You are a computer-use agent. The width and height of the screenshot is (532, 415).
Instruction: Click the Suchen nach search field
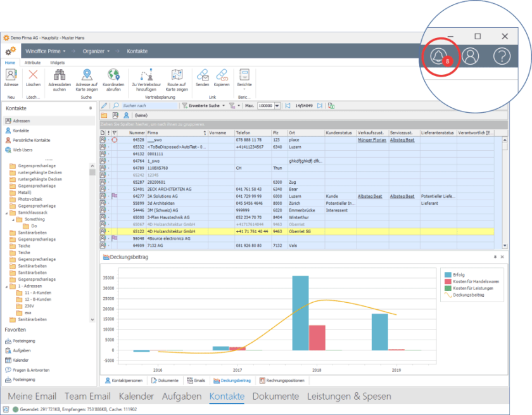point(149,106)
